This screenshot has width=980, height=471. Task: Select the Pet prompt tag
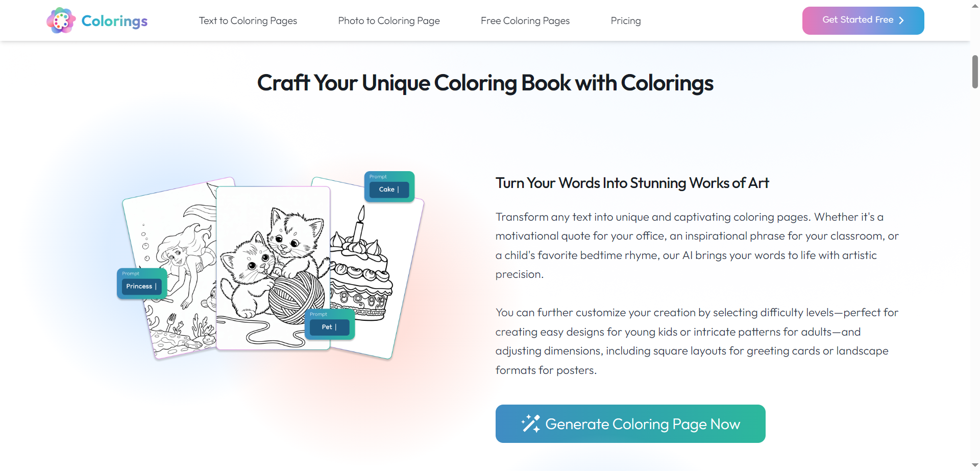[x=330, y=324]
